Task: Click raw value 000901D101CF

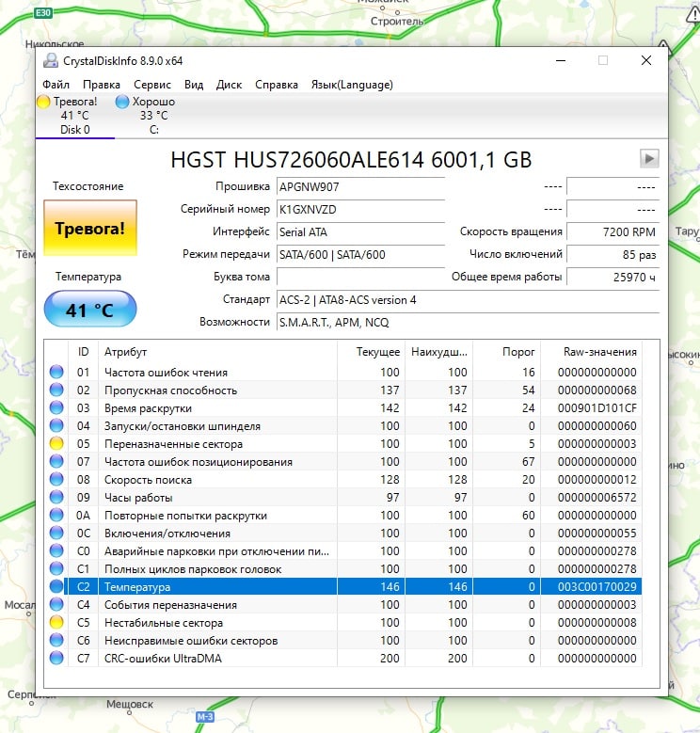Action: click(597, 408)
